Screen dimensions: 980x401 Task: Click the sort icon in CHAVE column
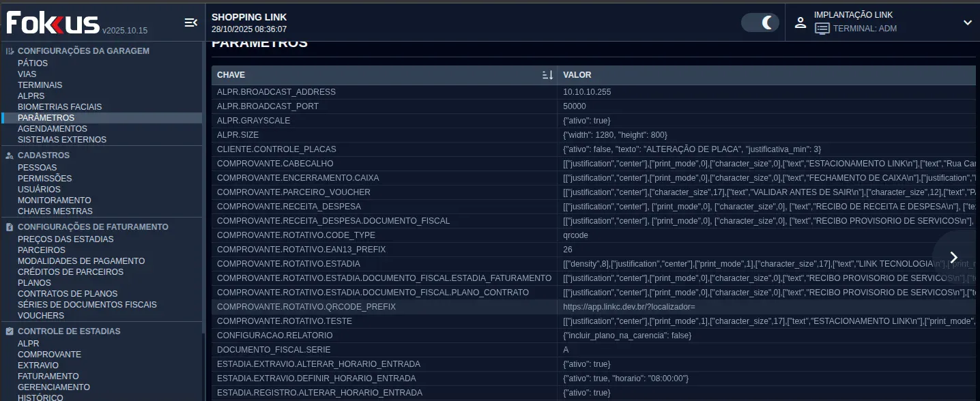pyautogui.click(x=547, y=75)
